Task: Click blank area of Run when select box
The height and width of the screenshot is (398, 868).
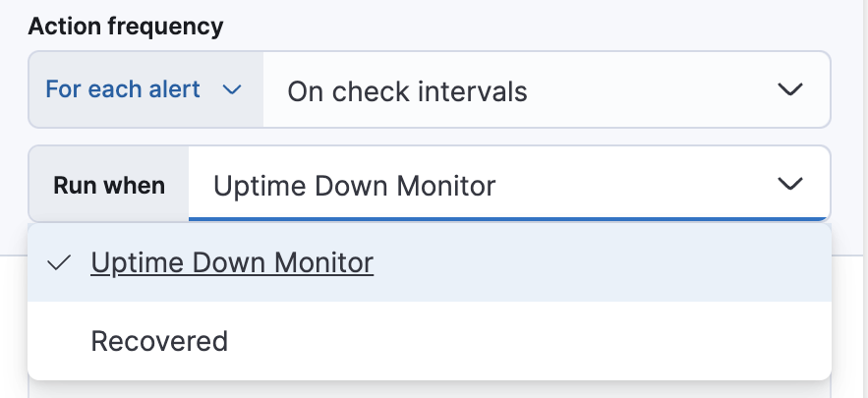Action: [x=639, y=185]
